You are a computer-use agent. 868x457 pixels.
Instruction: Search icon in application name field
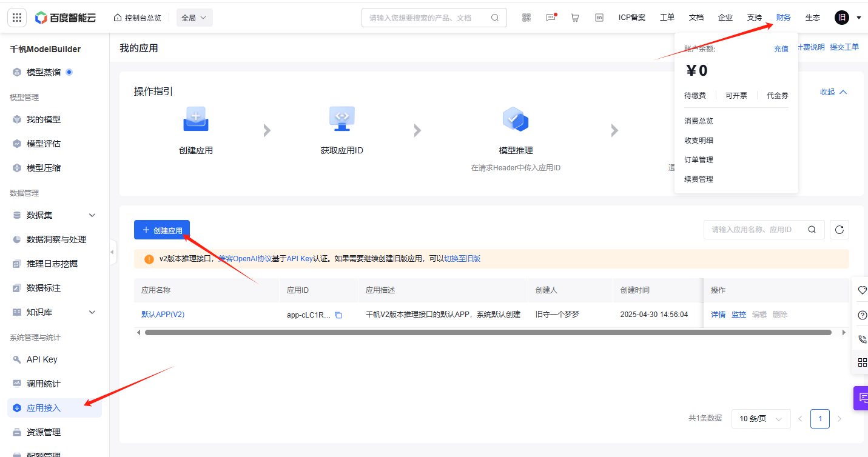[812, 230]
